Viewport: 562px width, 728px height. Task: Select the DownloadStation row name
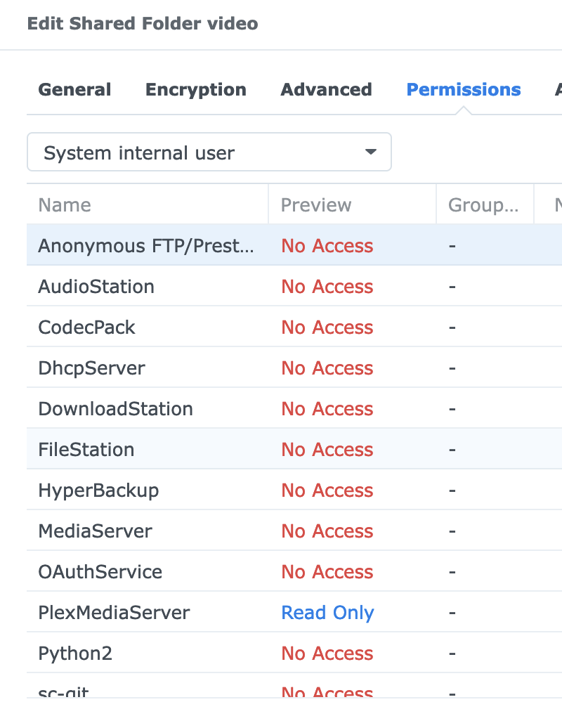tap(115, 409)
